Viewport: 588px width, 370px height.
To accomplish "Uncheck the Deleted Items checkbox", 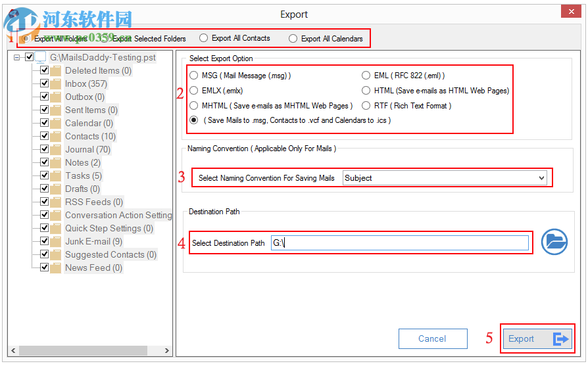I will coord(44,70).
